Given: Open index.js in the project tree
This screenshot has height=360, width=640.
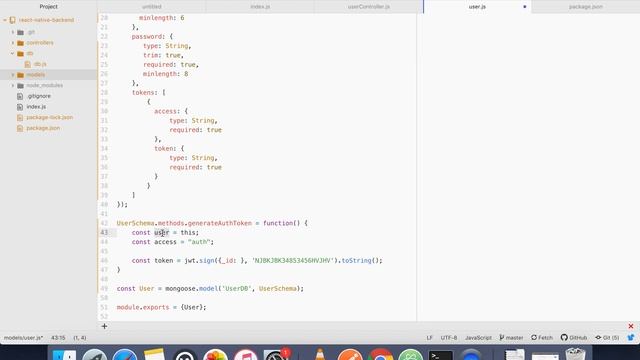Looking at the screenshot, I should [x=36, y=107].
